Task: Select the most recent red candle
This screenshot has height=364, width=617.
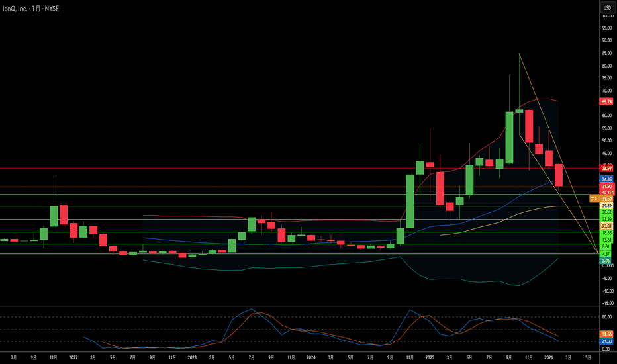Action: [x=559, y=175]
